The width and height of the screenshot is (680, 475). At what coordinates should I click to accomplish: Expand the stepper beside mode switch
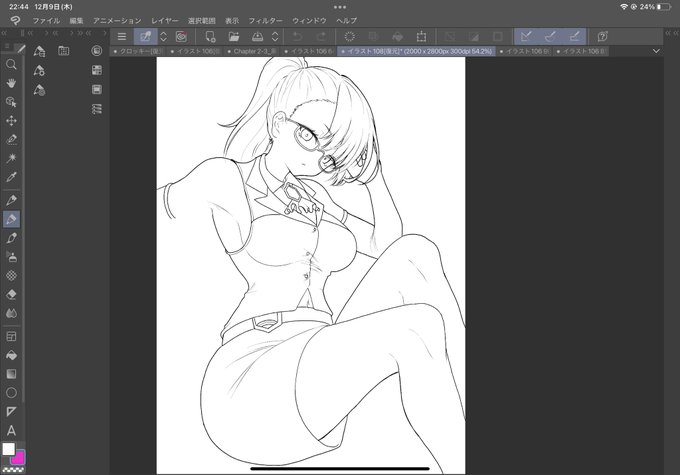coord(163,36)
